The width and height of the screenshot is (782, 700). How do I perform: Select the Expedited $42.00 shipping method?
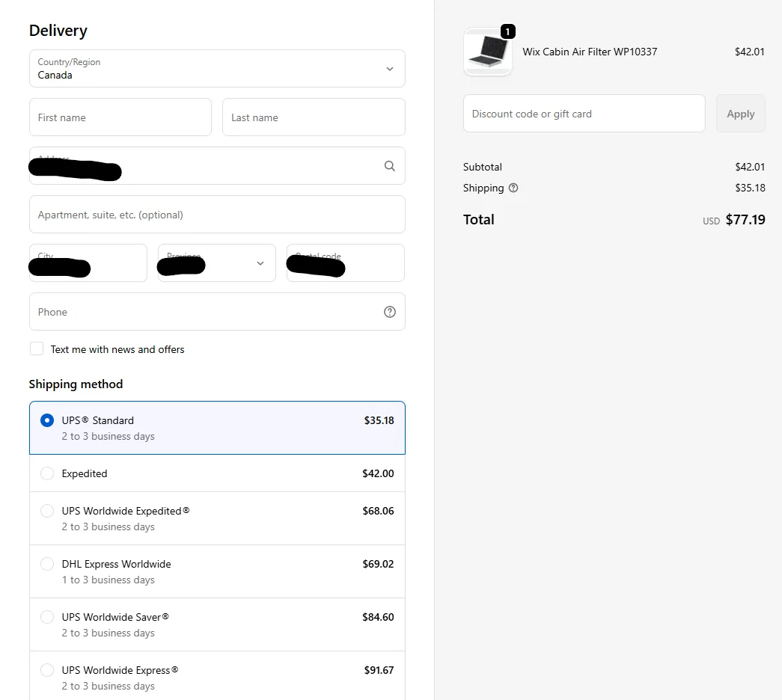pos(47,473)
